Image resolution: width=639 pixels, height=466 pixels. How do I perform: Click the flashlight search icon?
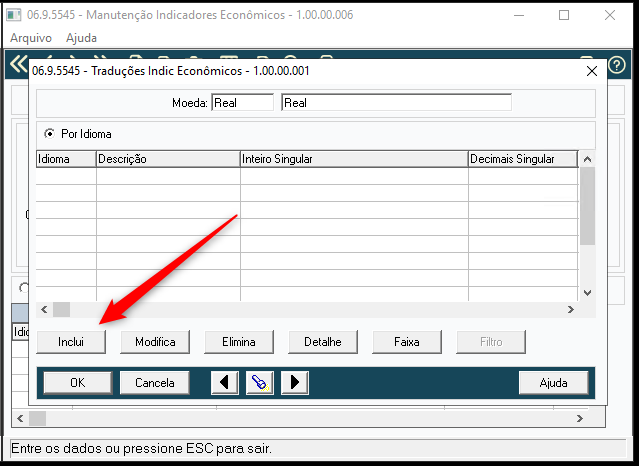(260, 382)
